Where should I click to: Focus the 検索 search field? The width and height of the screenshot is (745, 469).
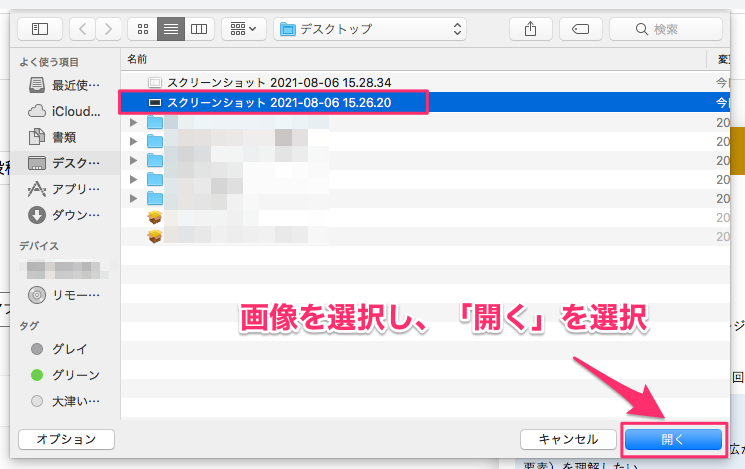tap(666, 29)
